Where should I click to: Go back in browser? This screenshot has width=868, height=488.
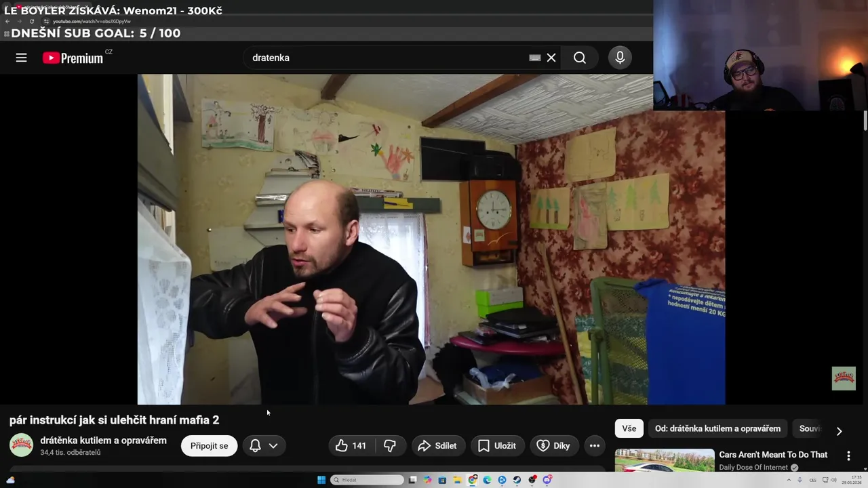[x=7, y=22]
